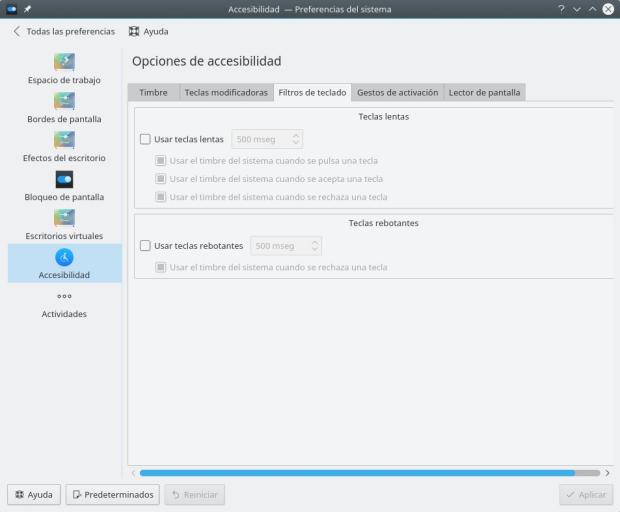Select the Bordes de pantalla icon

[64, 101]
